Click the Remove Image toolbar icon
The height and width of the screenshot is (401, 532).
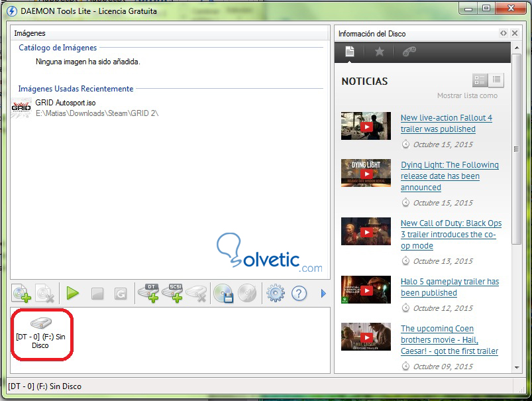[45, 293]
